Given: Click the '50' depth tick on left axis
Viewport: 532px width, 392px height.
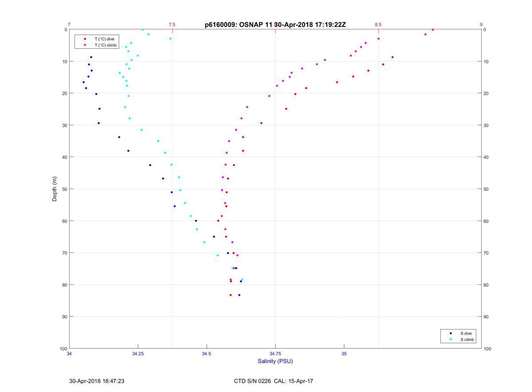Looking at the screenshot, I should 64,189.
